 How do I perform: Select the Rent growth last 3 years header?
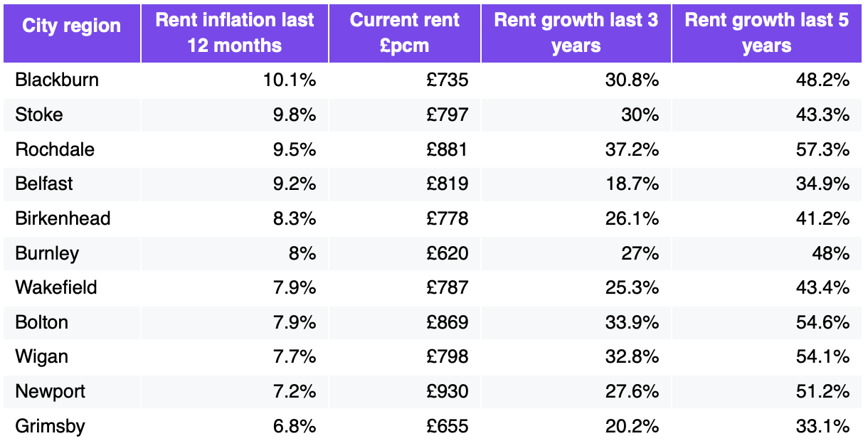coord(576,32)
